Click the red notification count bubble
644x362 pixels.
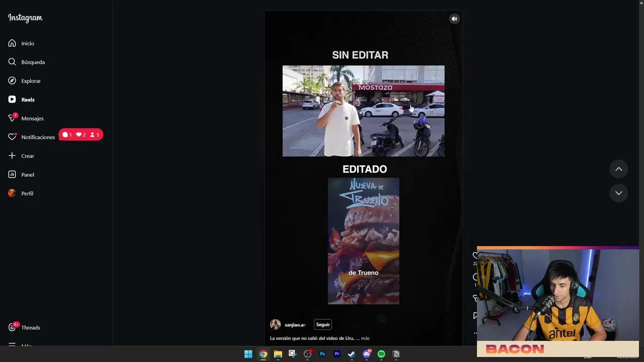click(81, 135)
